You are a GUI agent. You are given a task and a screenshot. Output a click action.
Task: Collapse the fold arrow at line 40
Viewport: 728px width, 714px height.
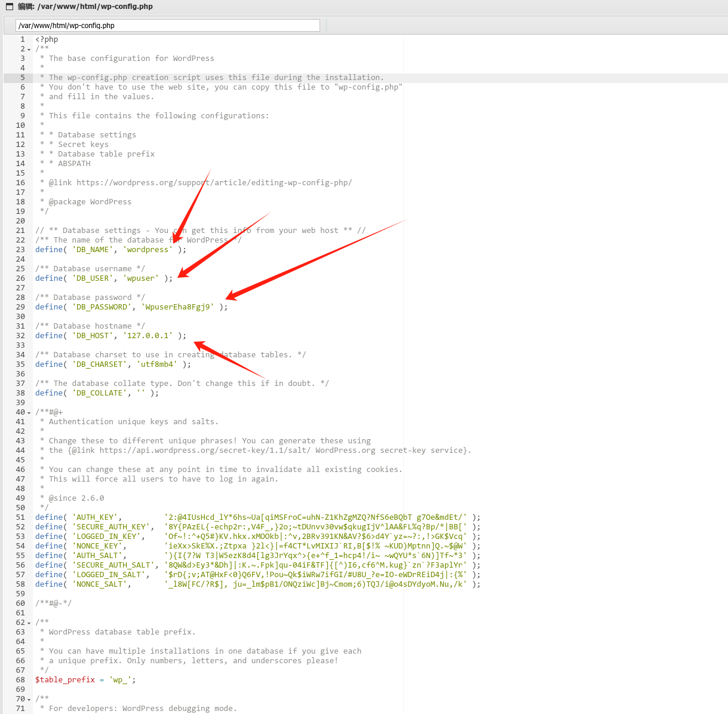29,413
